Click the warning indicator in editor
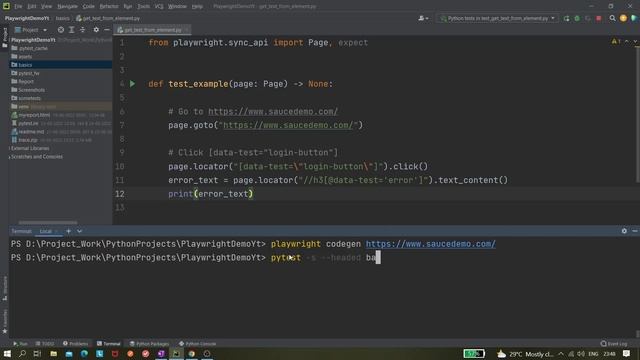The width and height of the screenshot is (640, 360). point(616,42)
